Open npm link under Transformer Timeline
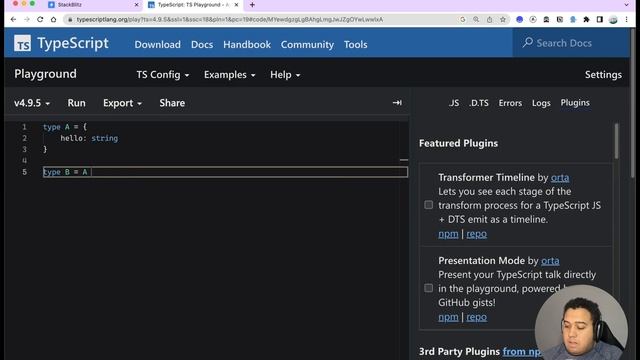The image size is (640, 360). 448,234
